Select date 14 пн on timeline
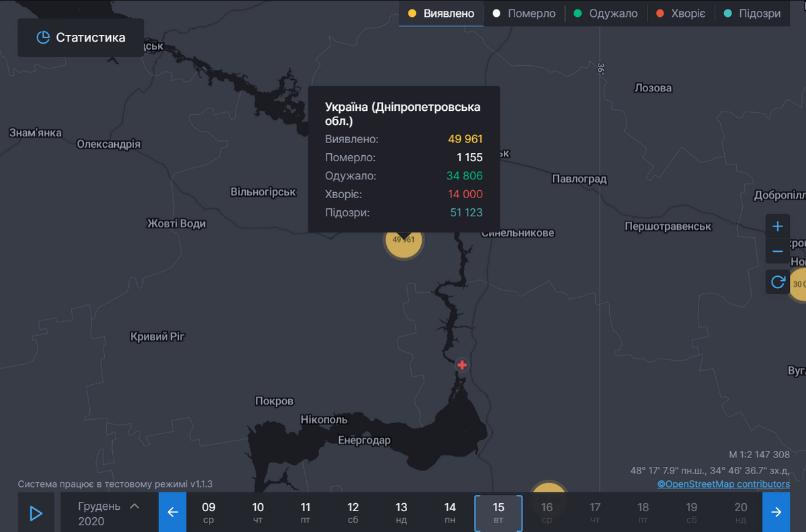This screenshot has height=532, width=806. coord(450,513)
